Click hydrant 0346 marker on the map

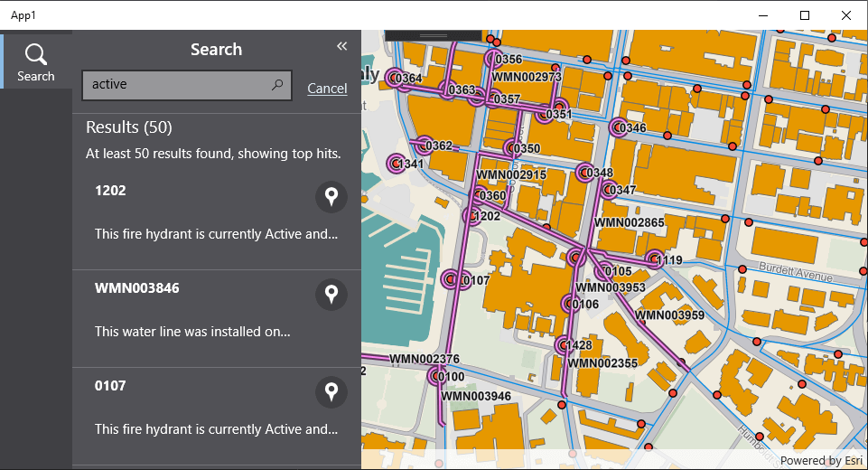[618, 127]
